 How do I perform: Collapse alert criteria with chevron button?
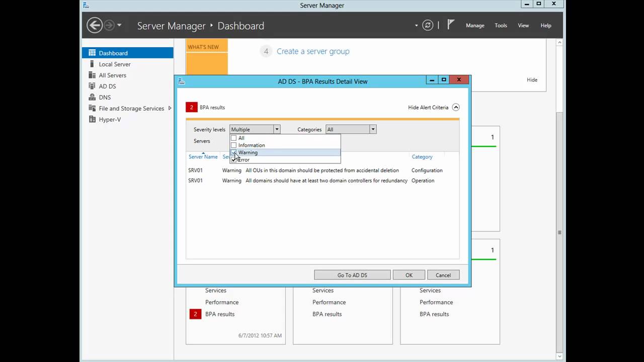456,107
